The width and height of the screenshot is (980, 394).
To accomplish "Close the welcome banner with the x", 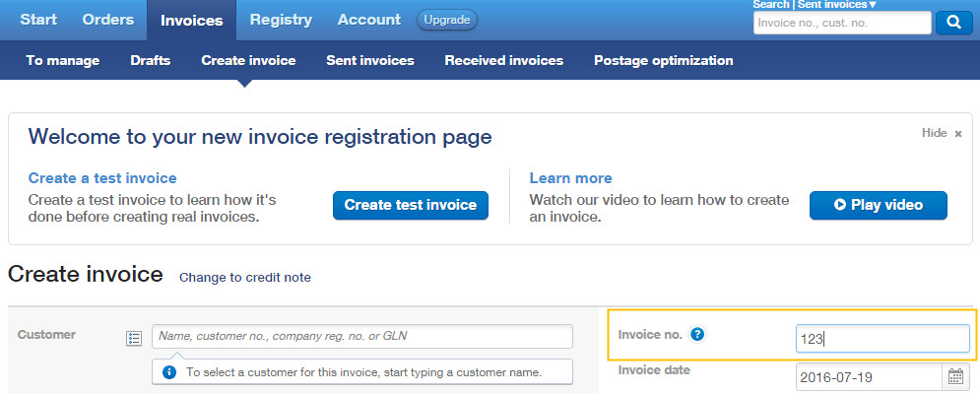I will [x=957, y=134].
